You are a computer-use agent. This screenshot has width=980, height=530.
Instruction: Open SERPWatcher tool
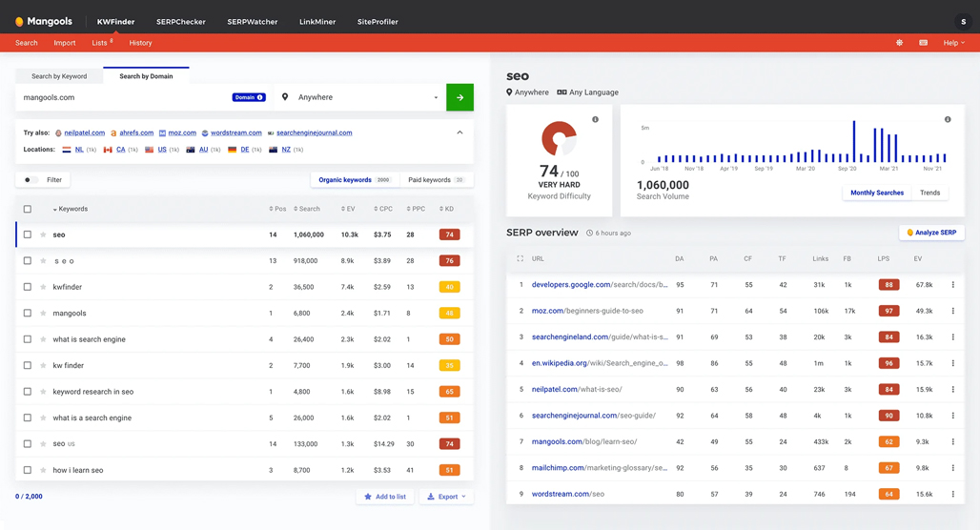coord(253,21)
